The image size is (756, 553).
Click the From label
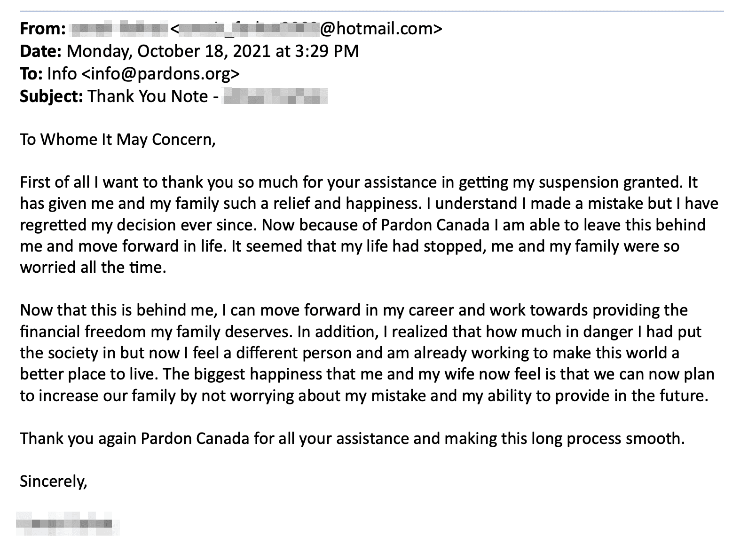pos(42,29)
